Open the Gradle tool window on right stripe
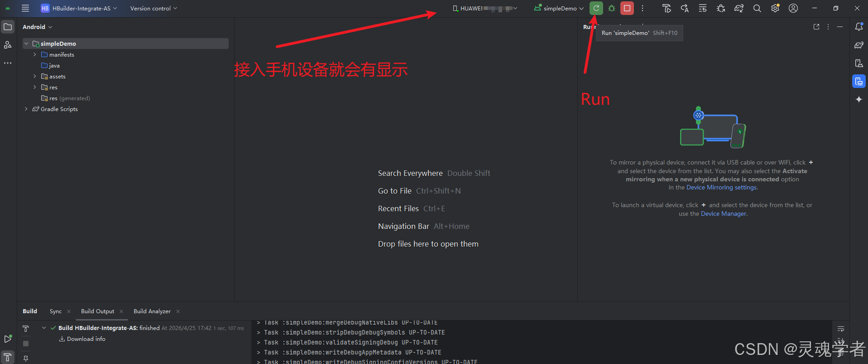Screen dimensions: 868x364 coord(859,45)
